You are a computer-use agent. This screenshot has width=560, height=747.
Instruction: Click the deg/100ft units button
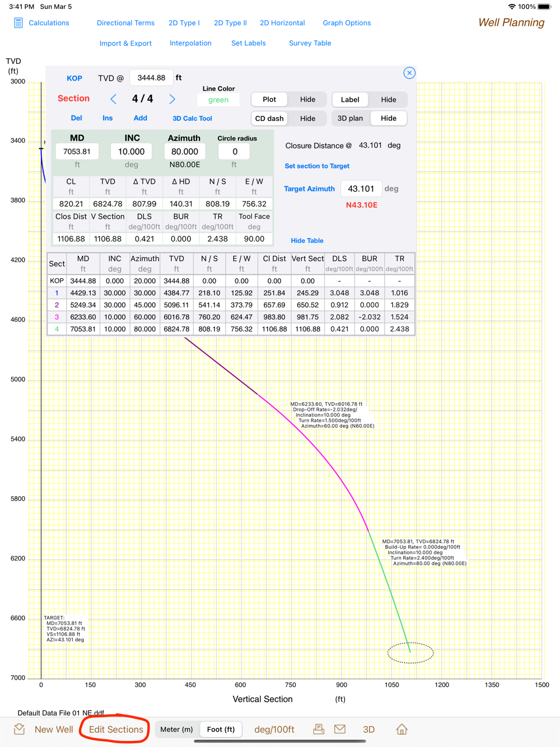274,729
